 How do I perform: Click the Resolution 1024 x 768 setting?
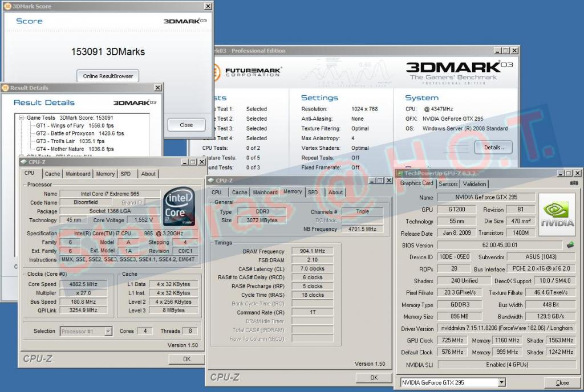[364, 109]
